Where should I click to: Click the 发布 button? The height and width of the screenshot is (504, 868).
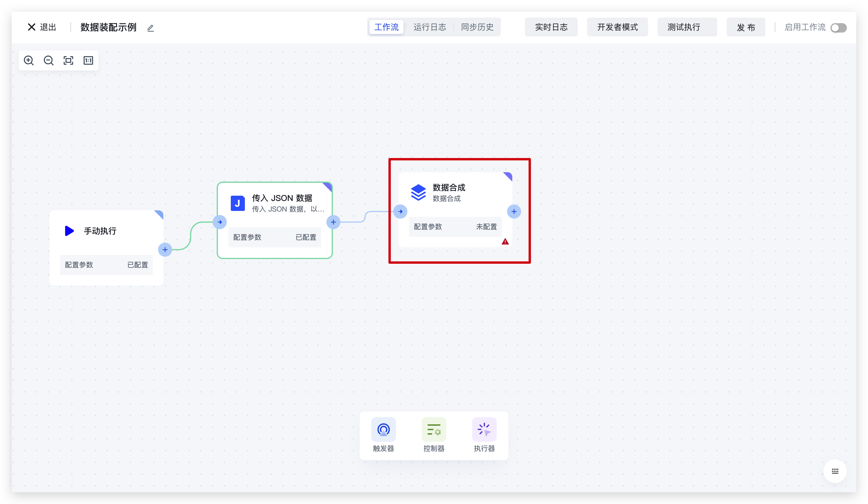[x=746, y=27]
